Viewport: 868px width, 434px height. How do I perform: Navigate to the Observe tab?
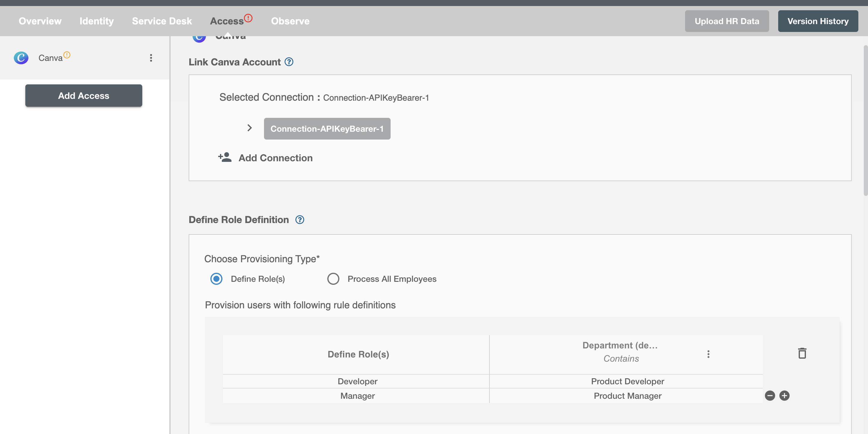coord(290,20)
